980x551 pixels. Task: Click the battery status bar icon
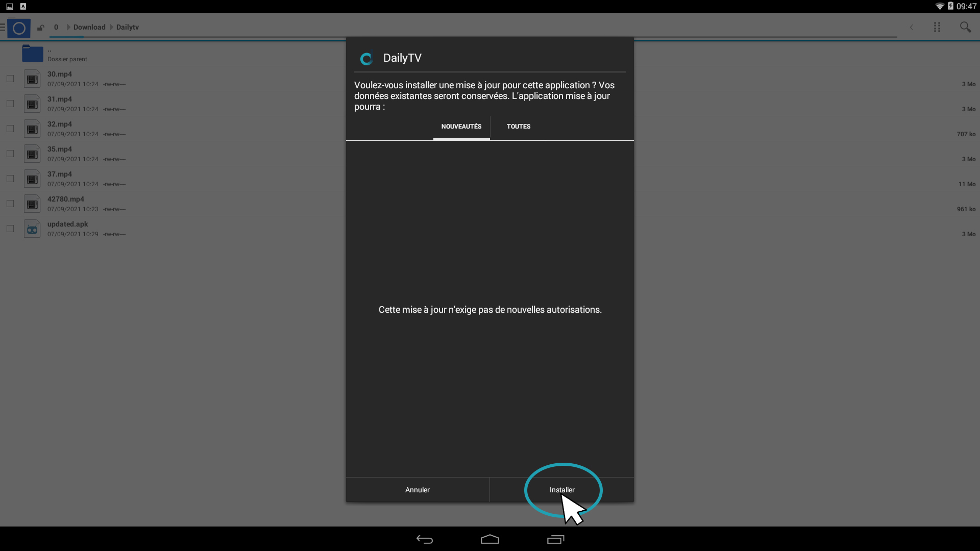pyautogui.click(x=950, y=6)
